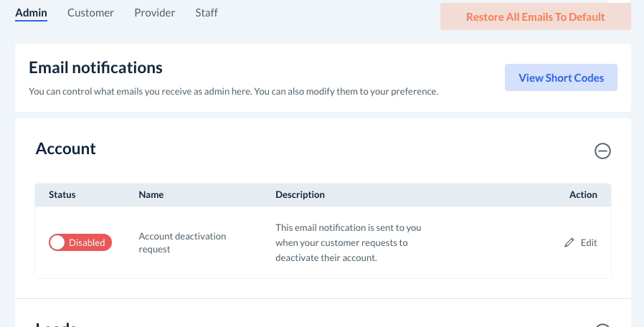Go to the Admin tab
644x327 pixels.
(x=31, y=13)
